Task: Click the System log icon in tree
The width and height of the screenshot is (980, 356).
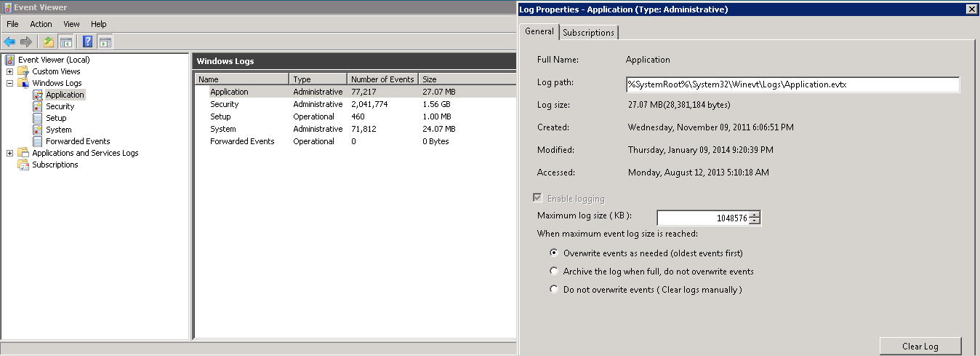Action: point(38,130)
